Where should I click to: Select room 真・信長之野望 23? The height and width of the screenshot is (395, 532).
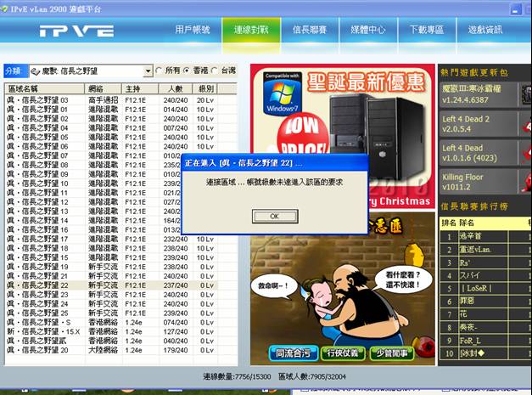111,295
